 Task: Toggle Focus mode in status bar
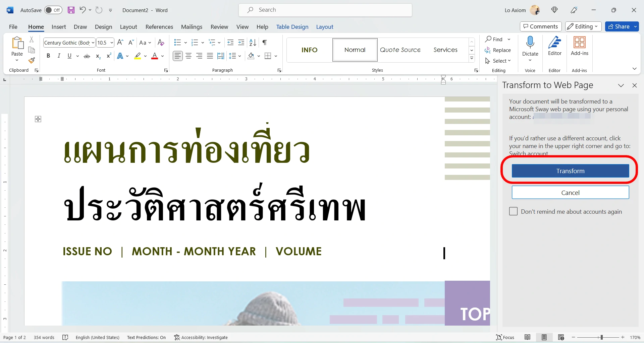505,337
